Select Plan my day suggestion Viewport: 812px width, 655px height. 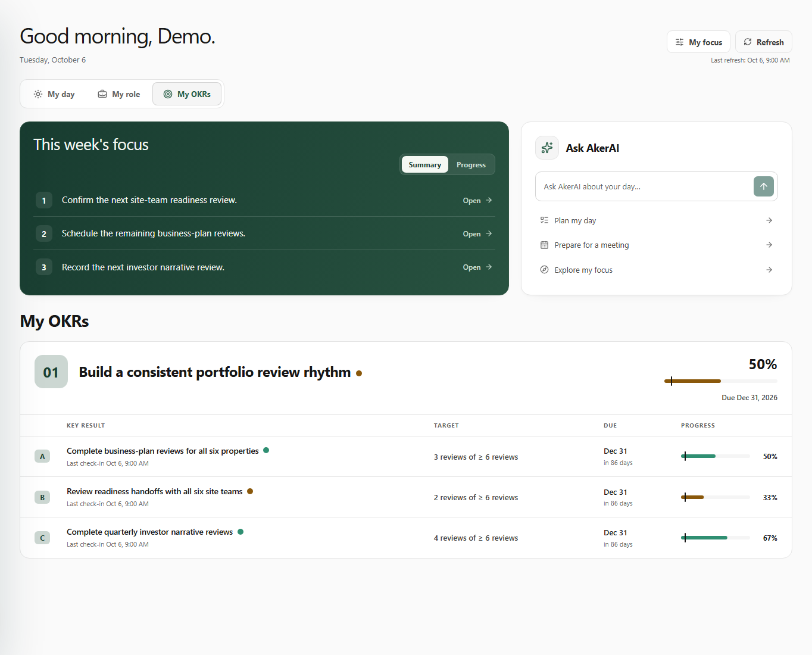(x=657, y=220)
